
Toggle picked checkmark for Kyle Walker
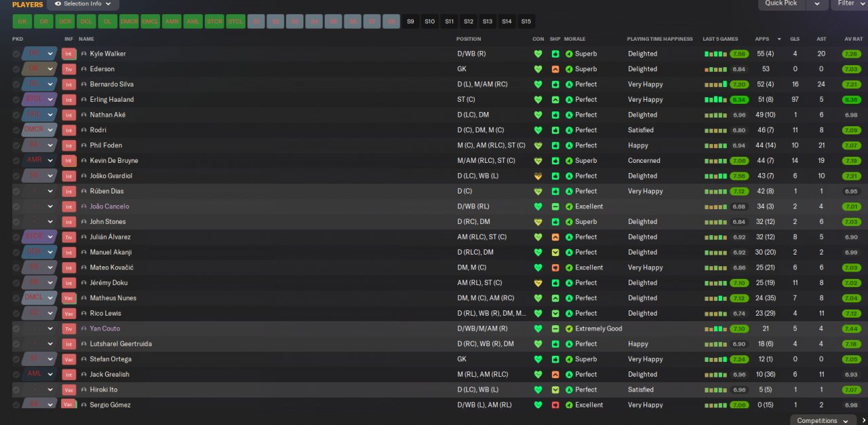16,54
